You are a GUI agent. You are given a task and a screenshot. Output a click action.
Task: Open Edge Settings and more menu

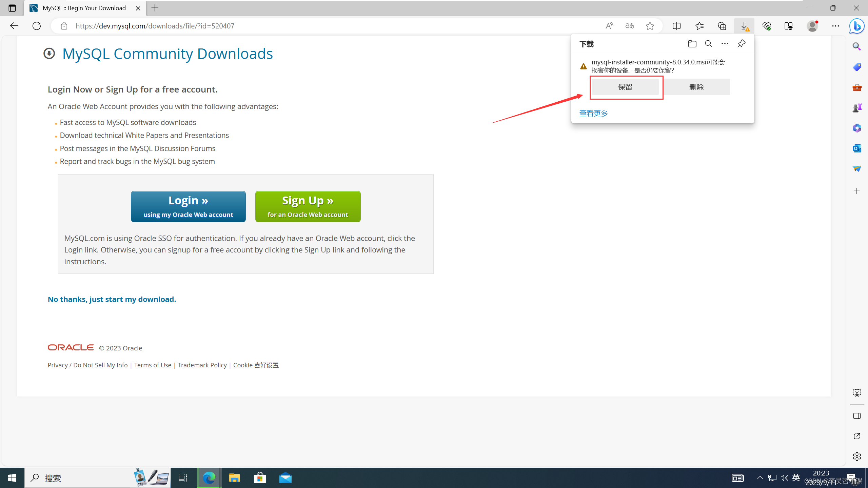click(835, 26)
